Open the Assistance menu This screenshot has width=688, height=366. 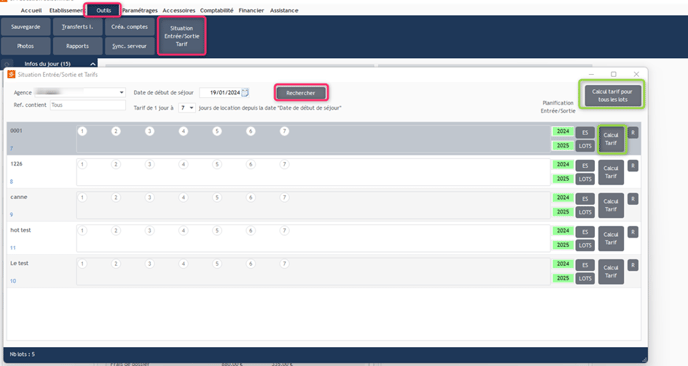pos(284,10)
